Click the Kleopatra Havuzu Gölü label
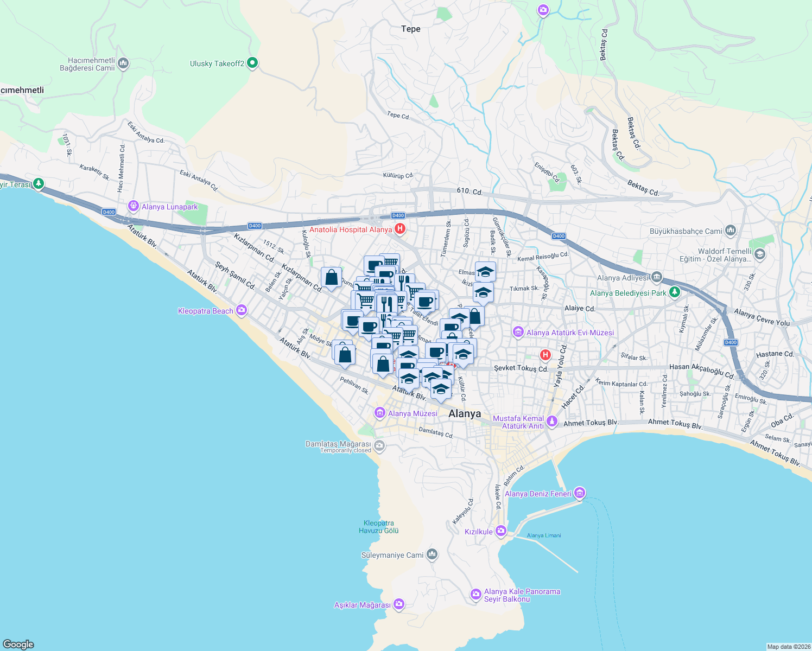The height and width of the screenshot is (651, 812). [x=379, y=527]
